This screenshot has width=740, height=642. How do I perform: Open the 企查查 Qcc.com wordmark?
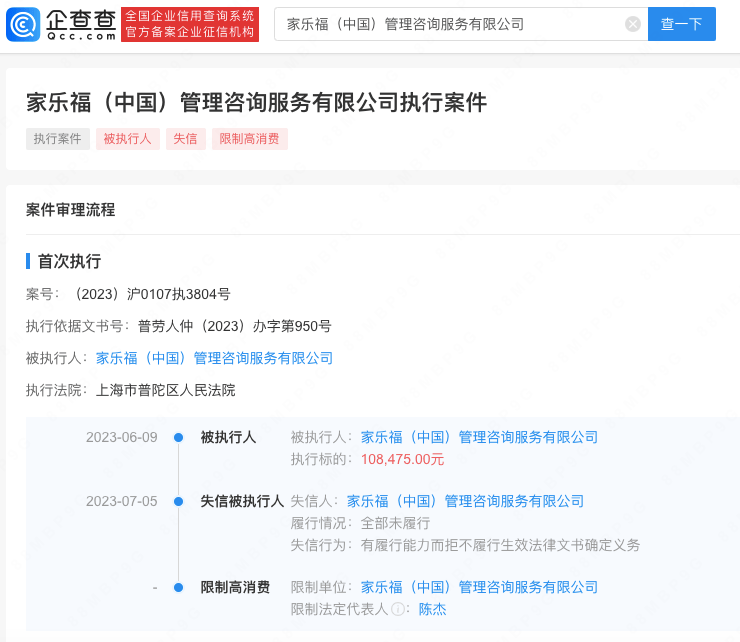pyautogui.click(x=81, y=25)
